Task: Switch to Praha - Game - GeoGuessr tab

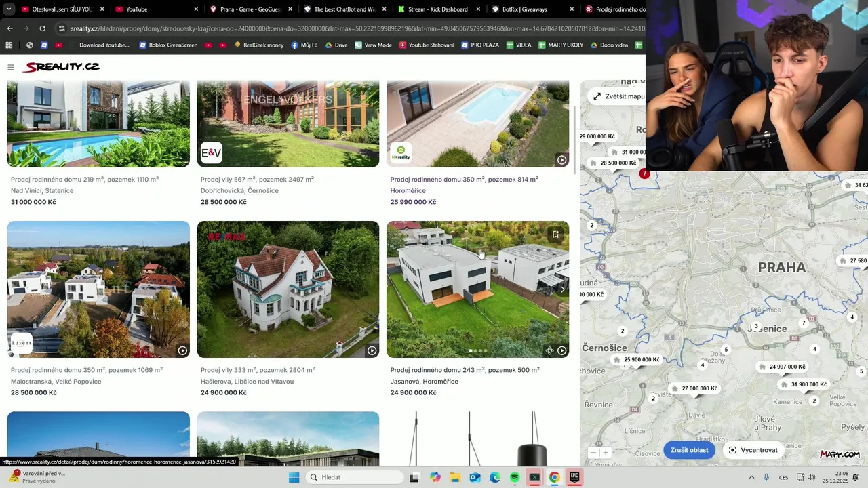Action: [250, 9]
